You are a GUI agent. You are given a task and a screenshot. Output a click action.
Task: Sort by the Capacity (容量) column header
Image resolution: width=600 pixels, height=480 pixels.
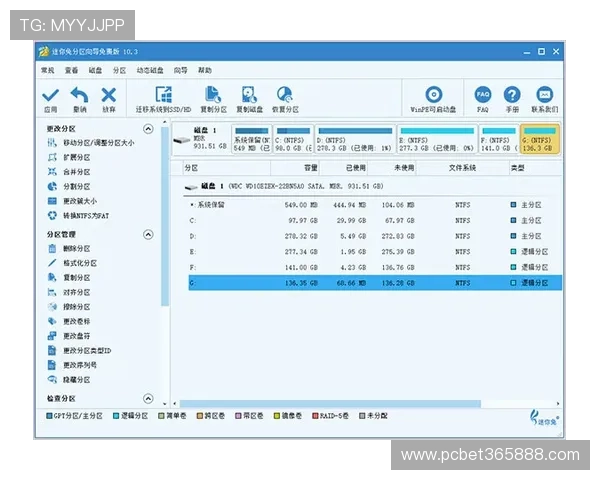coord(295,168)
